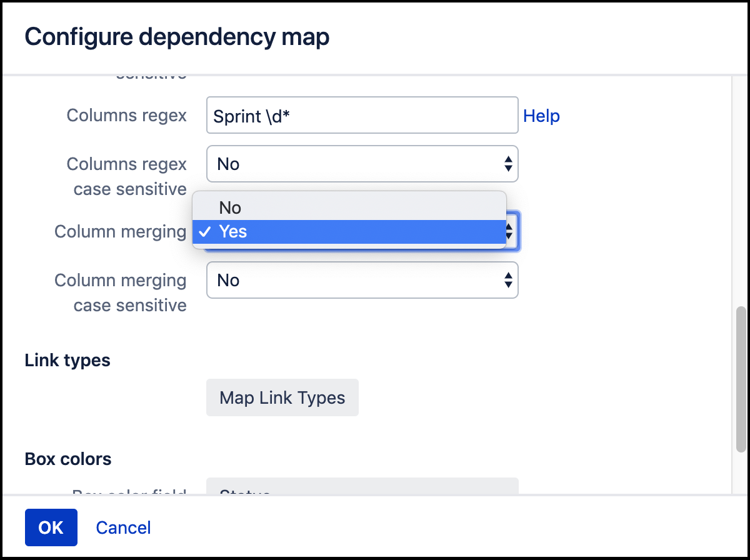Select the Box colors section heading
The image size is (750, 560).
tap(68, 459)
